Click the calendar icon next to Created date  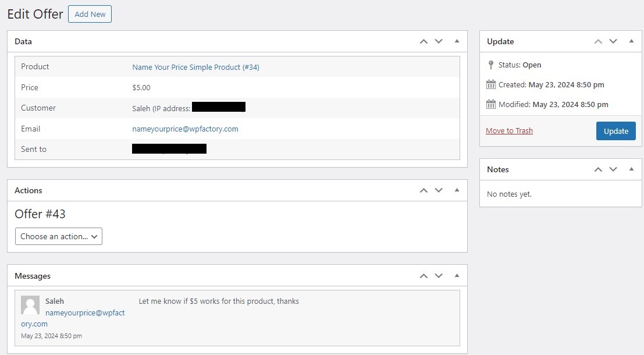coord(490,84)
